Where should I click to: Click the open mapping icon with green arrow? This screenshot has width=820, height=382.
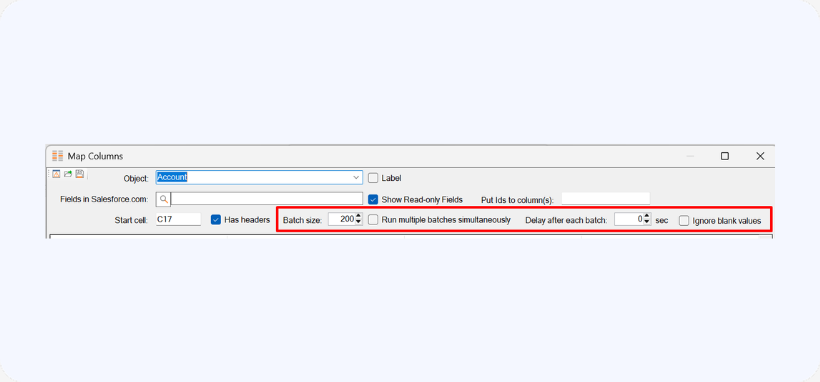pyautogui.click(x=68, y=174)
